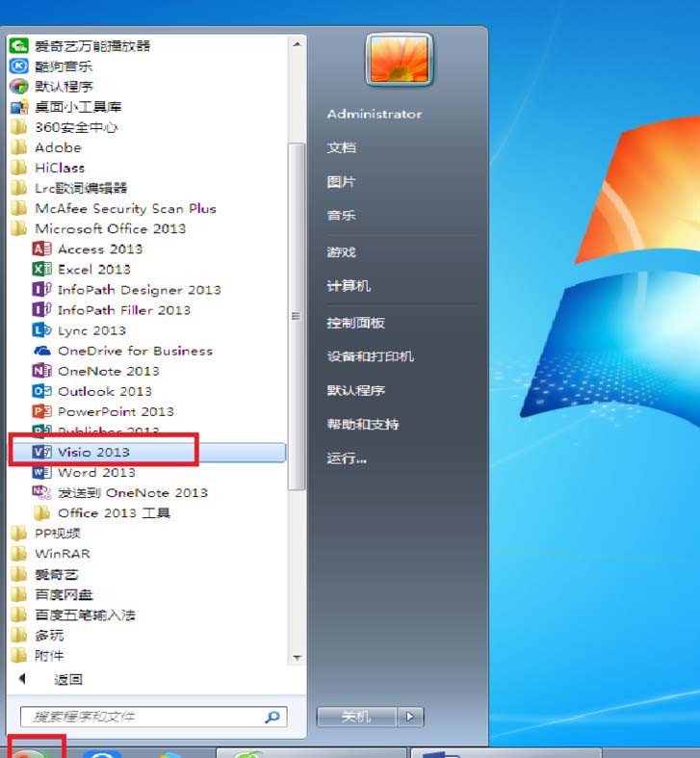This screenshot has height=758, width=700.
Task: Expand the 附件 accessories folder
Action: click(x=38, y=656)
